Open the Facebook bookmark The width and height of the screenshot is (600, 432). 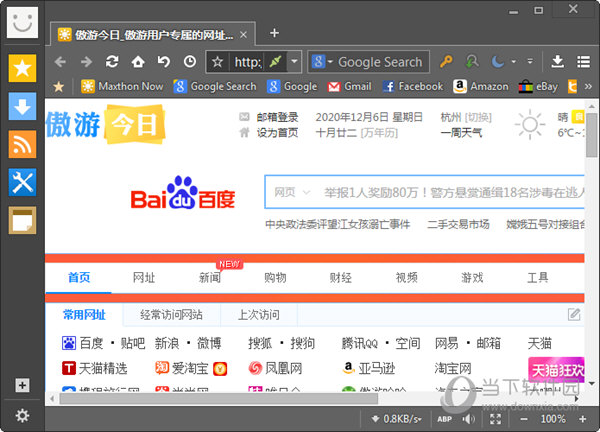(x=412, y=86)
